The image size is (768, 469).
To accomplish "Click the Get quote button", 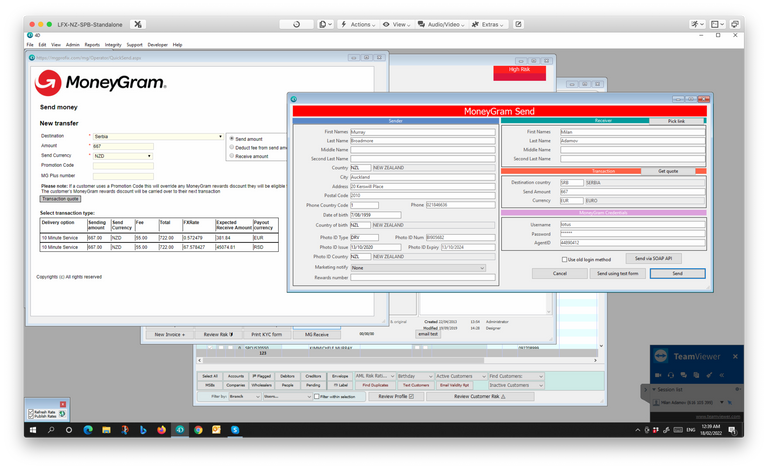I will 668,171.
